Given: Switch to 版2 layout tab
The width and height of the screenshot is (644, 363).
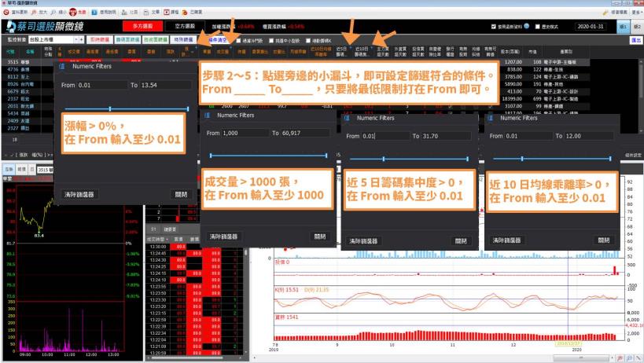Looking at the screenshot, I should tap(637, 26).
